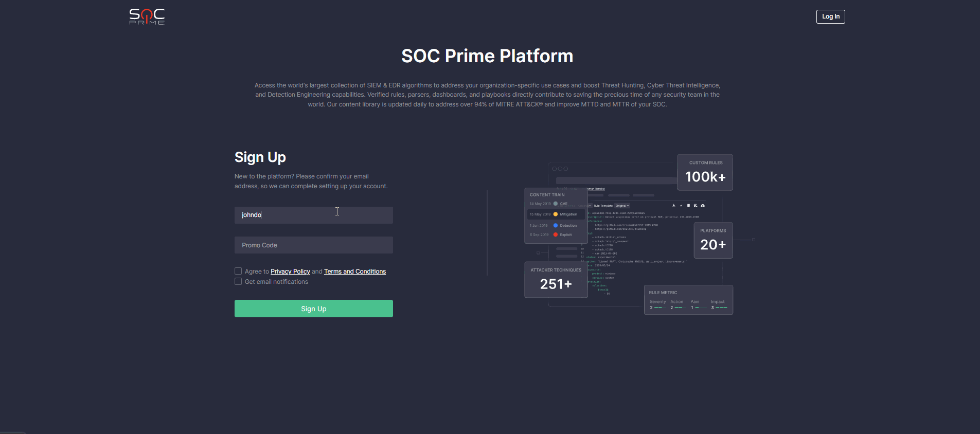Screen dimensions: 980x434
Task: Click the Custom Rules 100k+ card
Action: 705,173
